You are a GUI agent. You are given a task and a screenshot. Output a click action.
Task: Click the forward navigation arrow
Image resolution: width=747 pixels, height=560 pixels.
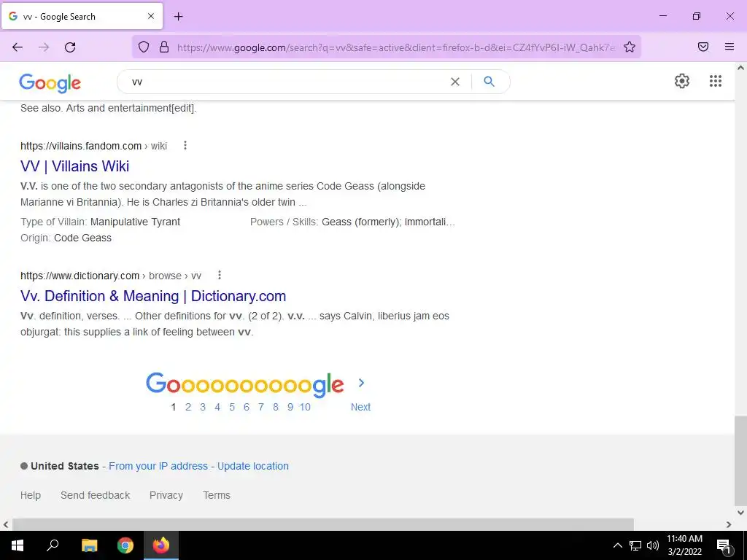(x=44, y=47)
